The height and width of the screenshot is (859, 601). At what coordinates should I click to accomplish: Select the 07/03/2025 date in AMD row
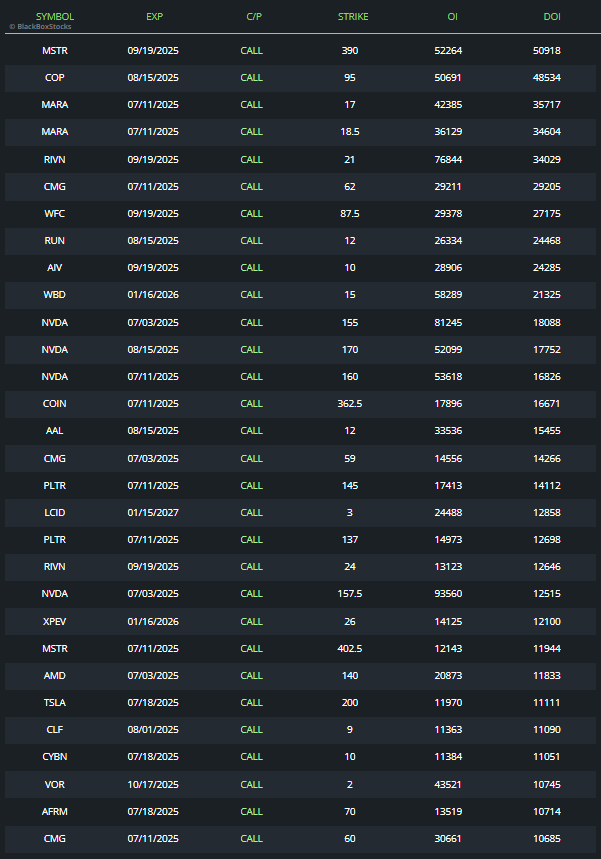point(153,675)
